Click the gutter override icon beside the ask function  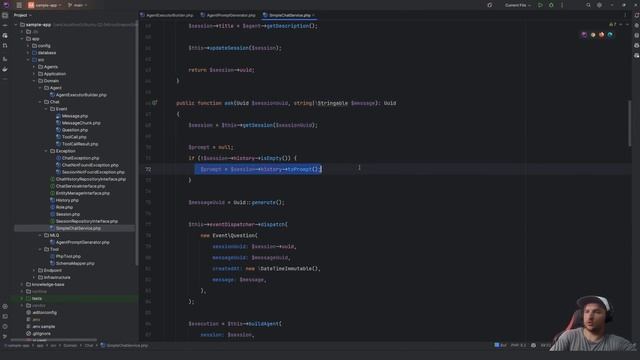point(155,103)
